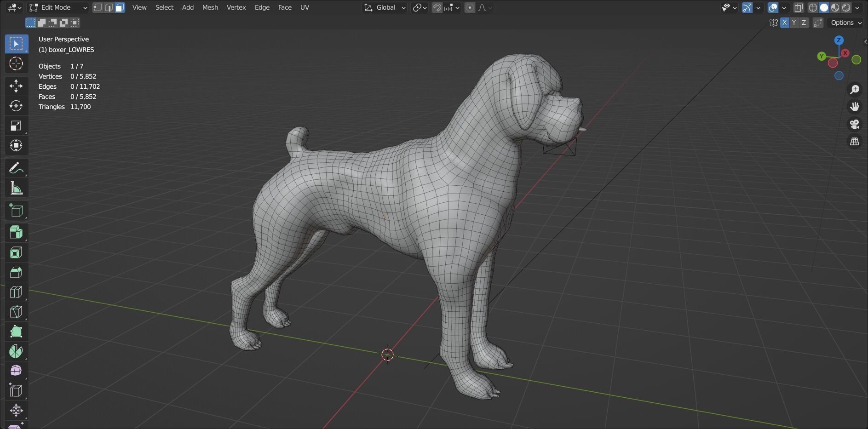Toggle X-ray display

point(799,7)
